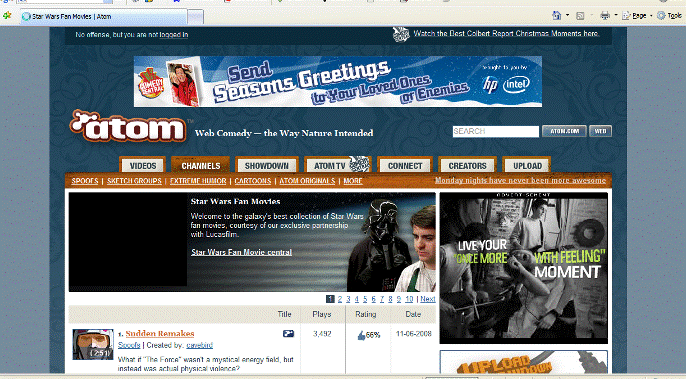Open the Creators navigation tab
This screenshot has width=686, height=379.
467,166
